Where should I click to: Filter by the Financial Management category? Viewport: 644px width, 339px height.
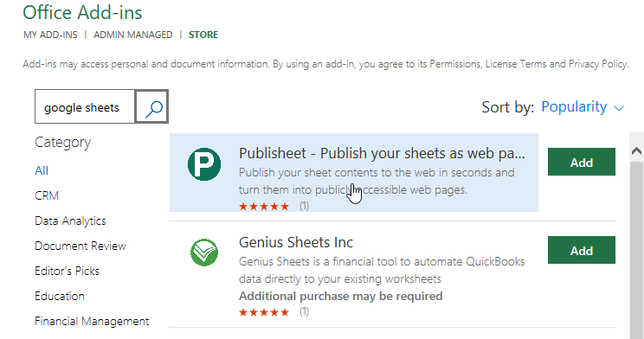coord(92,321)
